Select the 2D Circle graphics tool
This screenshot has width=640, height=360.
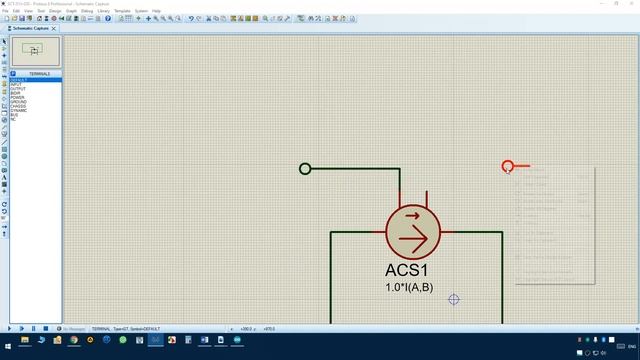point(4,156)
